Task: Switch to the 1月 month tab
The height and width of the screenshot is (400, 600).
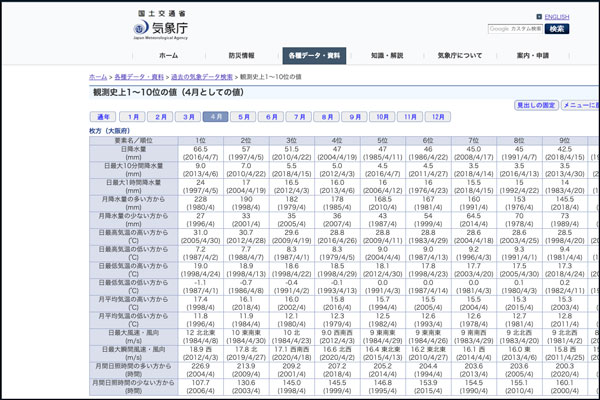Action: coord(134,117)
